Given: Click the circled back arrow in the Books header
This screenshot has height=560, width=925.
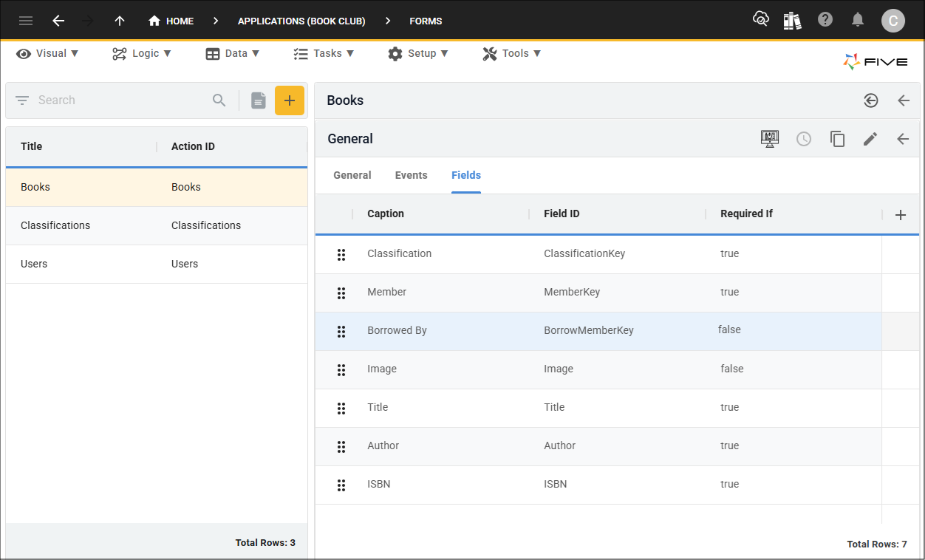Looking at the screenshot, I should click(871, 100).
